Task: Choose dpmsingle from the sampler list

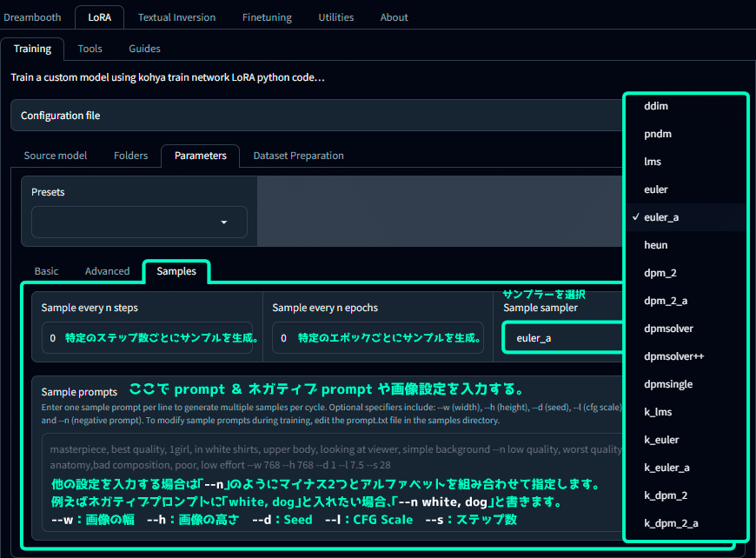Action: click(x=686, y=384)
